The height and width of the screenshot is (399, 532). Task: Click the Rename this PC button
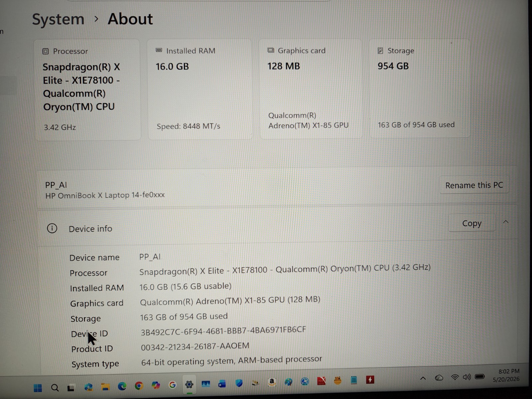pyautogui.click(x=474, y=185)
